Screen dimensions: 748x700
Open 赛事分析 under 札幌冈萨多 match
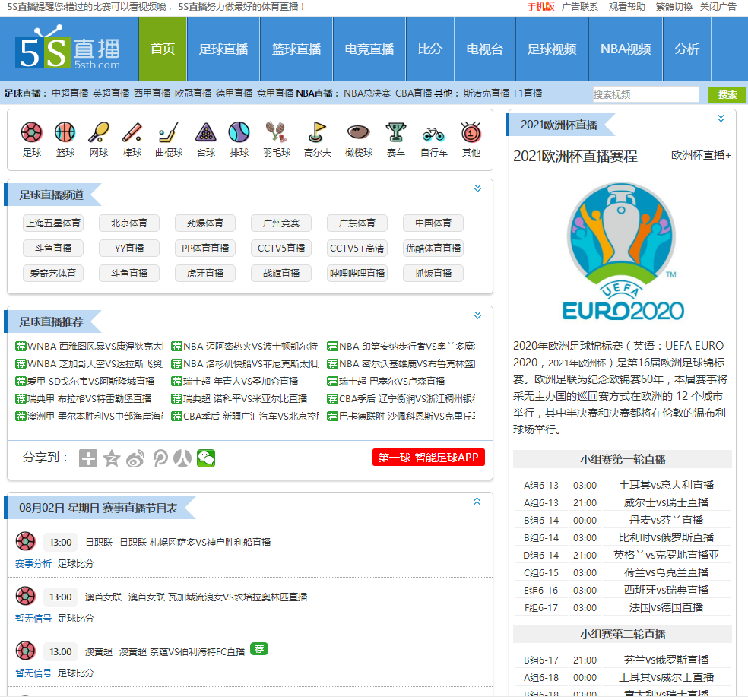[x=33, y=564]
